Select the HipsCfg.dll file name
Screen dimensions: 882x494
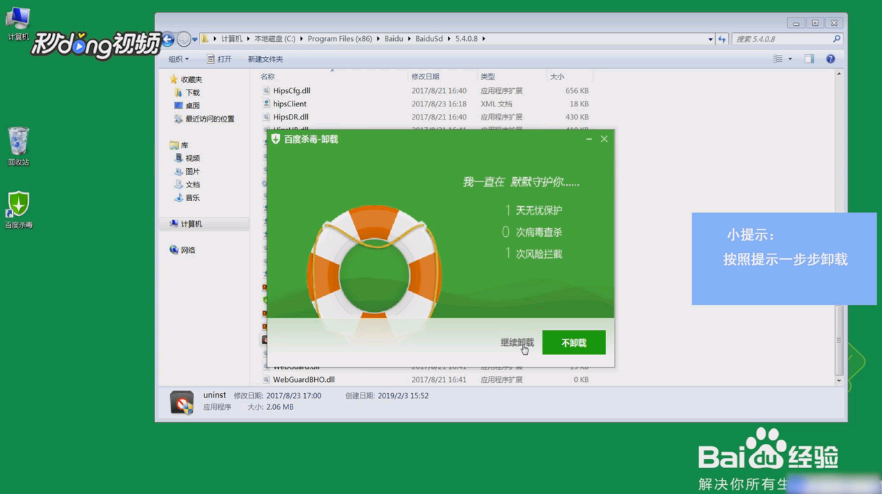click(291, 91)
